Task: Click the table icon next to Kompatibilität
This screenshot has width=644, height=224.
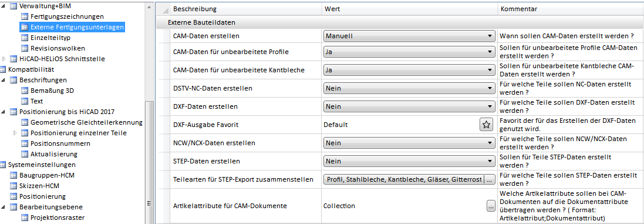Action: point(4,69)
